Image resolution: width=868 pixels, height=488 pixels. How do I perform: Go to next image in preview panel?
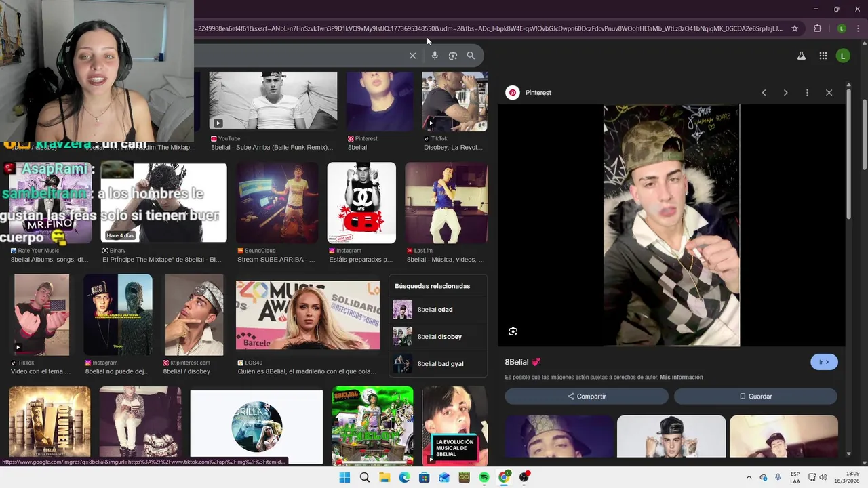pos(785,93)
